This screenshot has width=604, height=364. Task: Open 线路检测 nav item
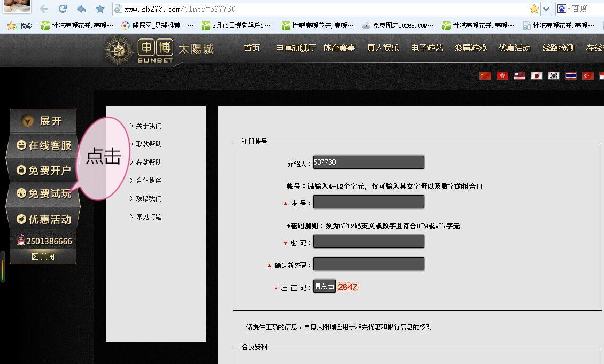(x=558, y=48)
